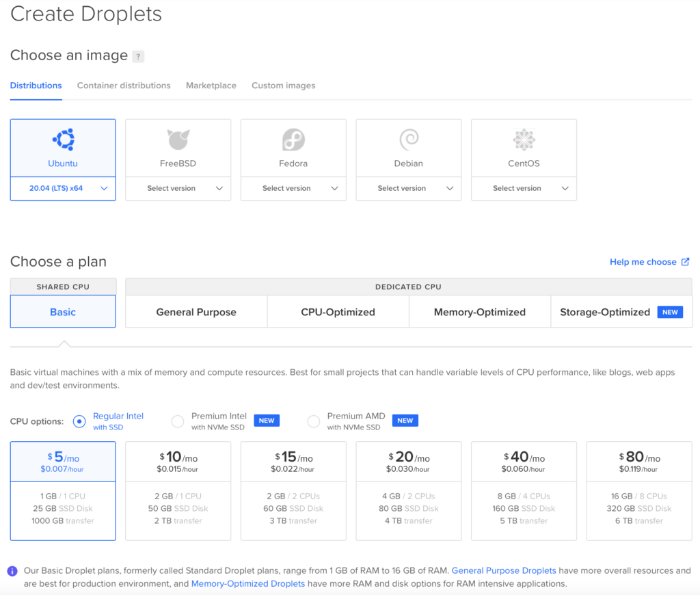
Task: Select the Basic shared CPU plan
Action: pyautogui.click(x=63, y=312)
